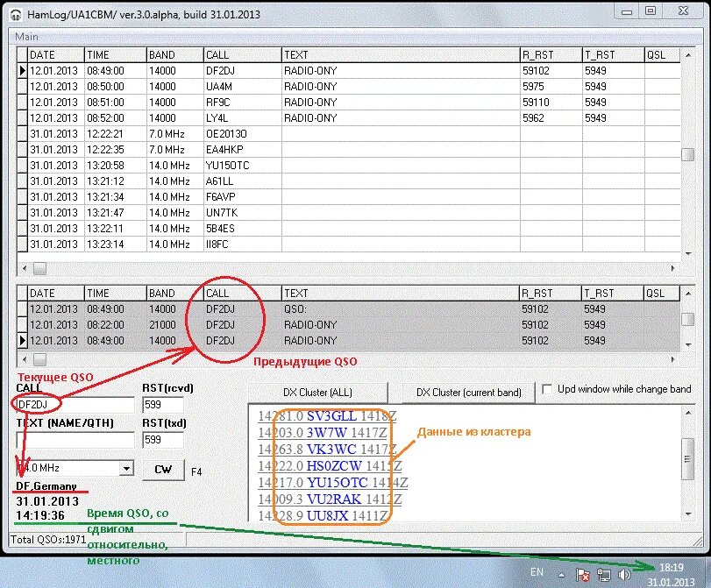Open the band frequency dropdown

pos(126,468)
